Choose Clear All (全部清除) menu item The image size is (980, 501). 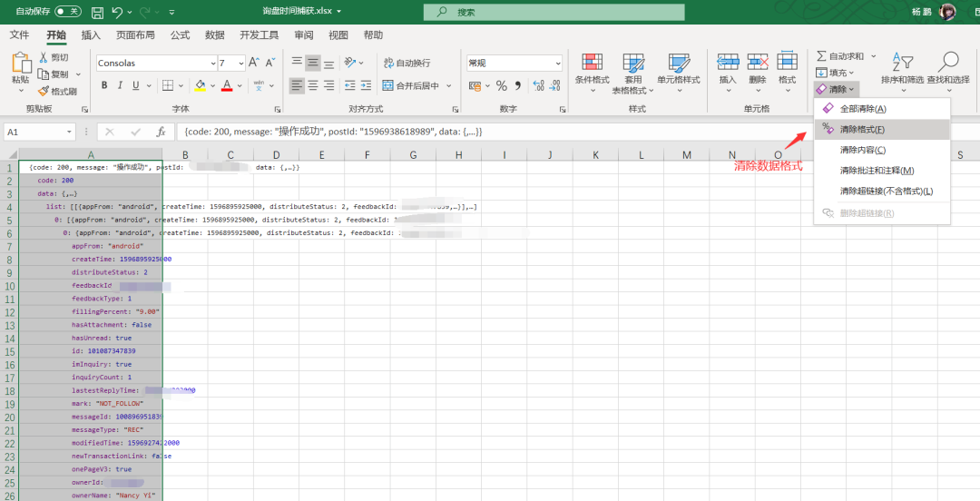(x=882, y=109)
